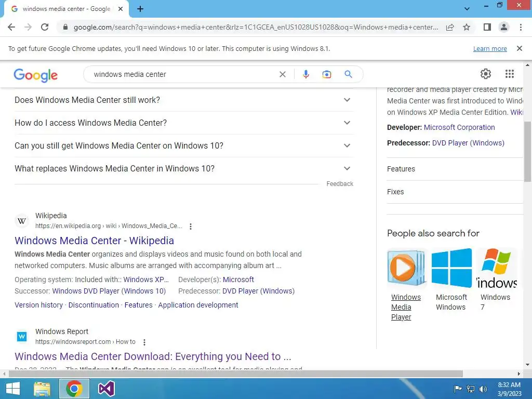Close the windows media center tab

click(121, 9)
